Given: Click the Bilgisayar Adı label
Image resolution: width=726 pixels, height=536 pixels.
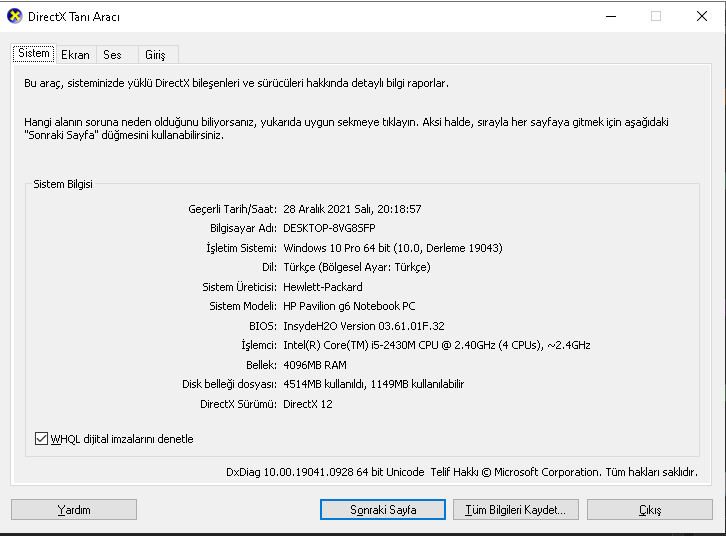Looking at the screenshot, I should [x=244, y=228].
